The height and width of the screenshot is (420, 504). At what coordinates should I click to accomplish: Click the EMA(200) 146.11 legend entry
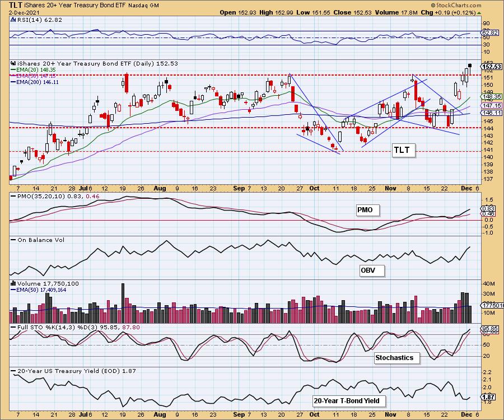click(34, 82)
